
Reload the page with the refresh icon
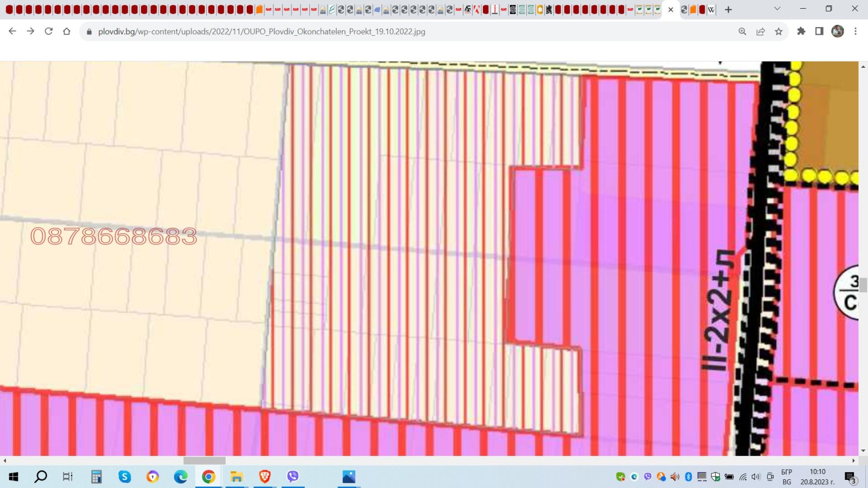pos(49,31)
